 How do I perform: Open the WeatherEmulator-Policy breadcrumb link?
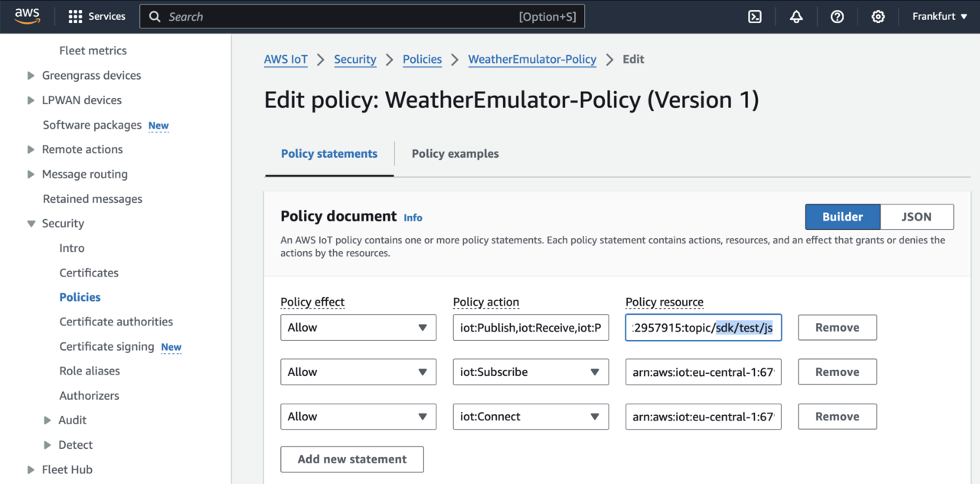coord(532,60)
